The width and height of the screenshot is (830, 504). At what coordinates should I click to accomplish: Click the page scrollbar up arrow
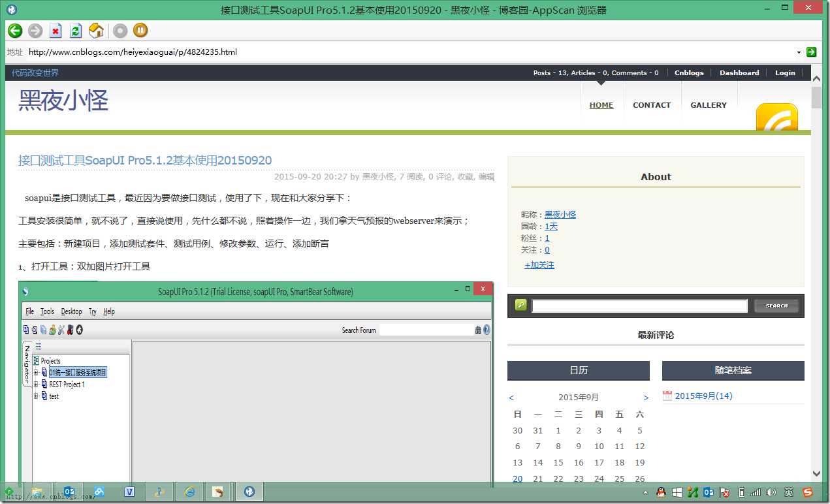coord(816,80)
